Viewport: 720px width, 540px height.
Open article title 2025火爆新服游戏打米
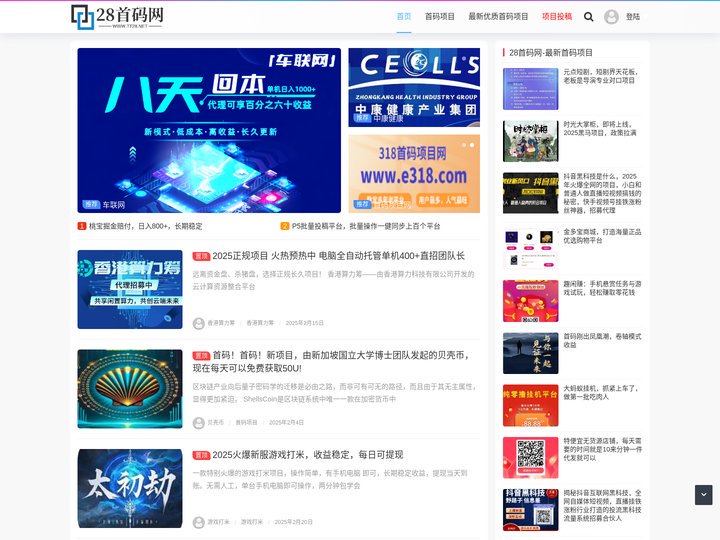pos(308,455)
